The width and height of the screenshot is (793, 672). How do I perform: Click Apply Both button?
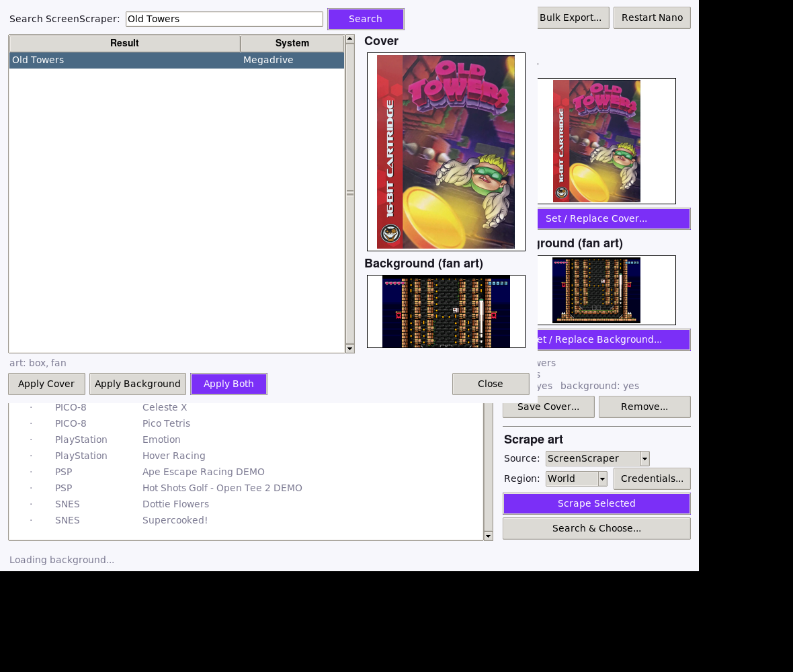228,384
